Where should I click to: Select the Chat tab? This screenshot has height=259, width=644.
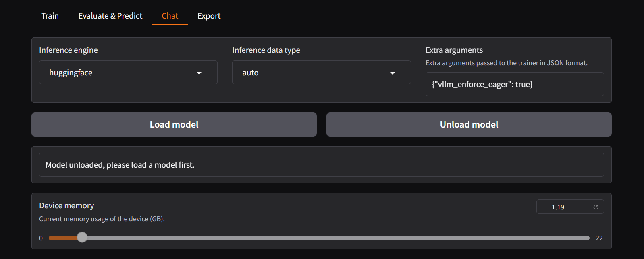[x=170, y=16]
